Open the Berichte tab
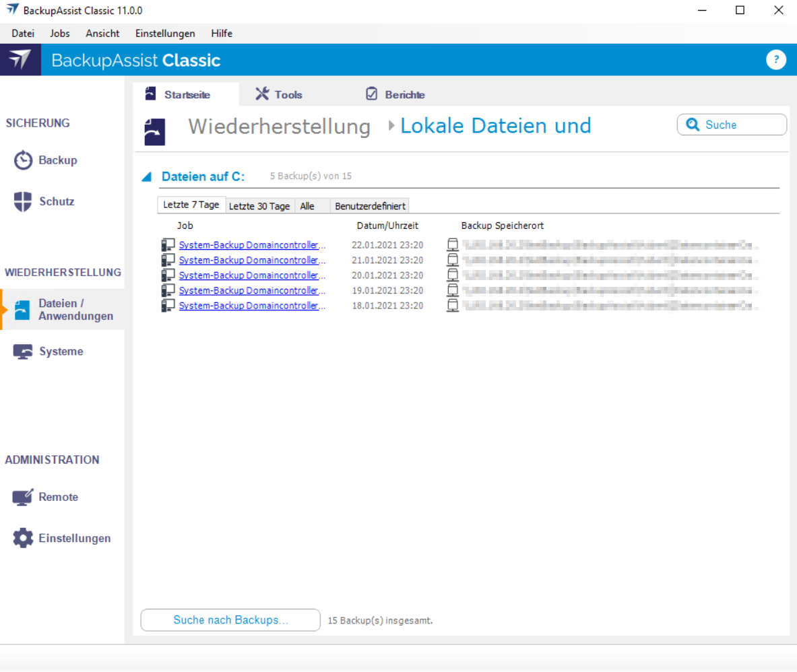The height and width of the screenshot is (672, 797). [x=395, y=94]
